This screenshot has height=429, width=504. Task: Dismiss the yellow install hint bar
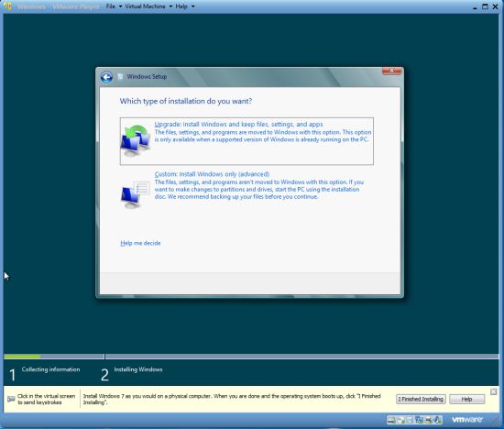pyautogui.click(x=493, y=391)
